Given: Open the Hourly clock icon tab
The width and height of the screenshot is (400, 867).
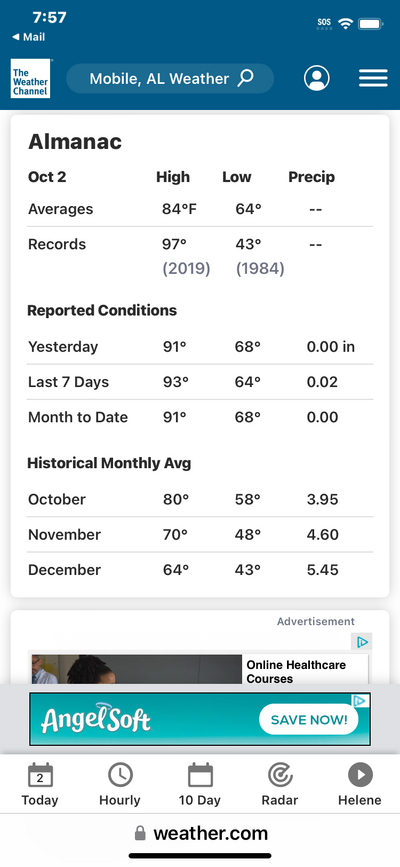Looking at the screenshot, I should pyautogui.click(x=120, y=775).
